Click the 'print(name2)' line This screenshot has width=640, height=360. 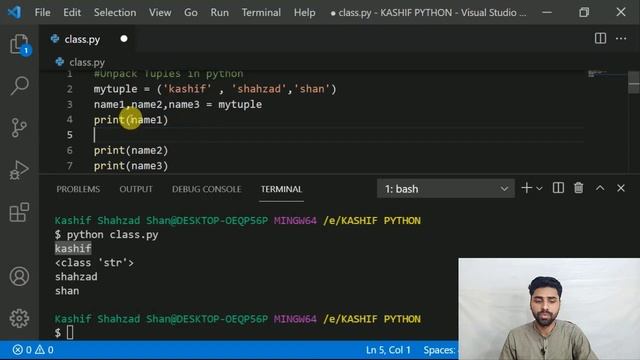131,150
